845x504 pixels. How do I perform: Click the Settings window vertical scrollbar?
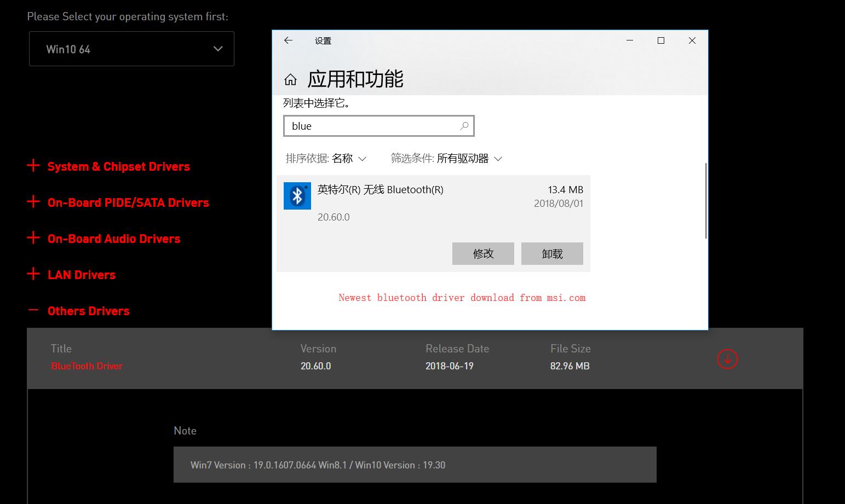click(706, 200)
